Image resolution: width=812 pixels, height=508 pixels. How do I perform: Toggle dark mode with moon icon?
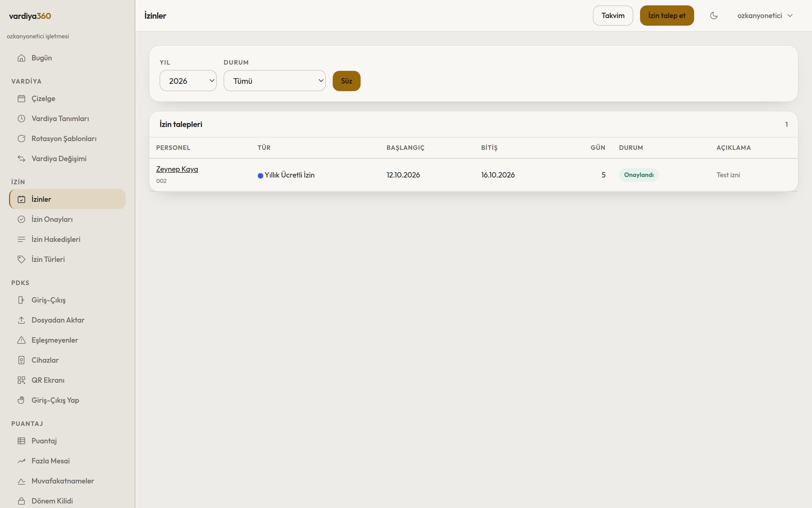pos(714,16)
